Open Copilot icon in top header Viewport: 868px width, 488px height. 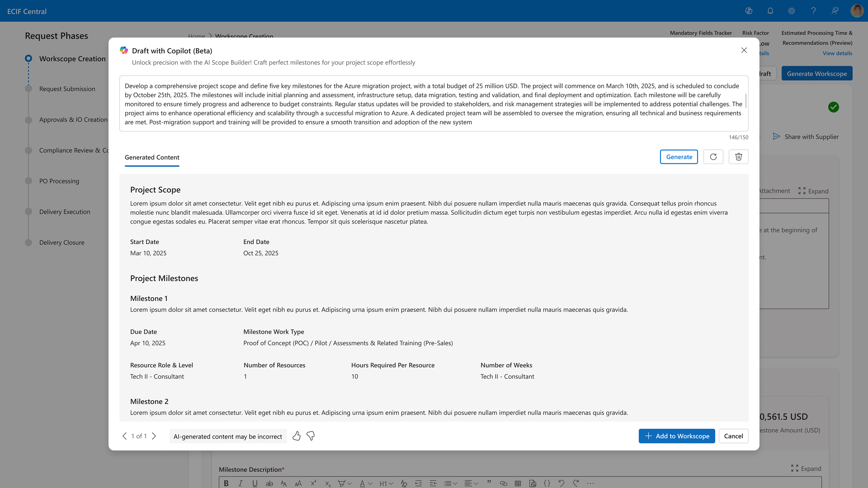click(x=749, y=11)
